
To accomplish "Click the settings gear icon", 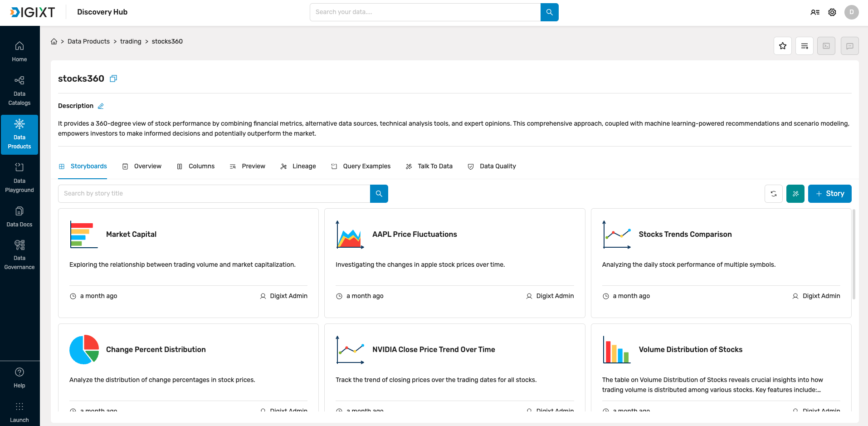I will (x=832, y=12).
